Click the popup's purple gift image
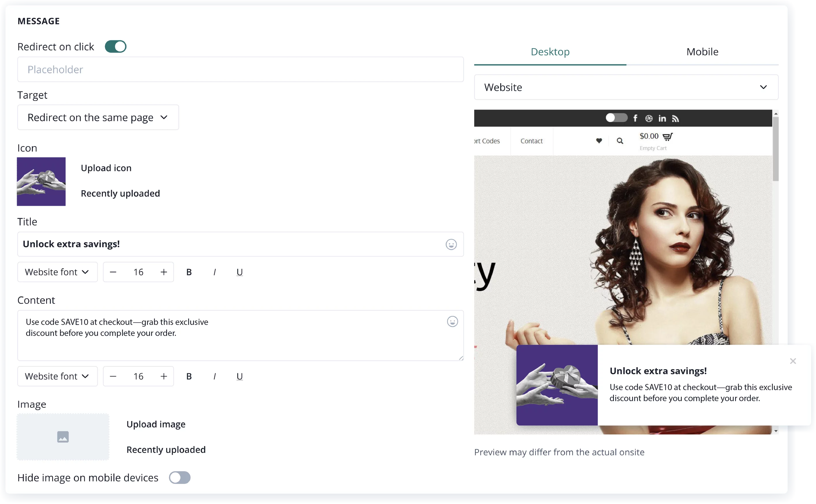 [x=557, y=385]
